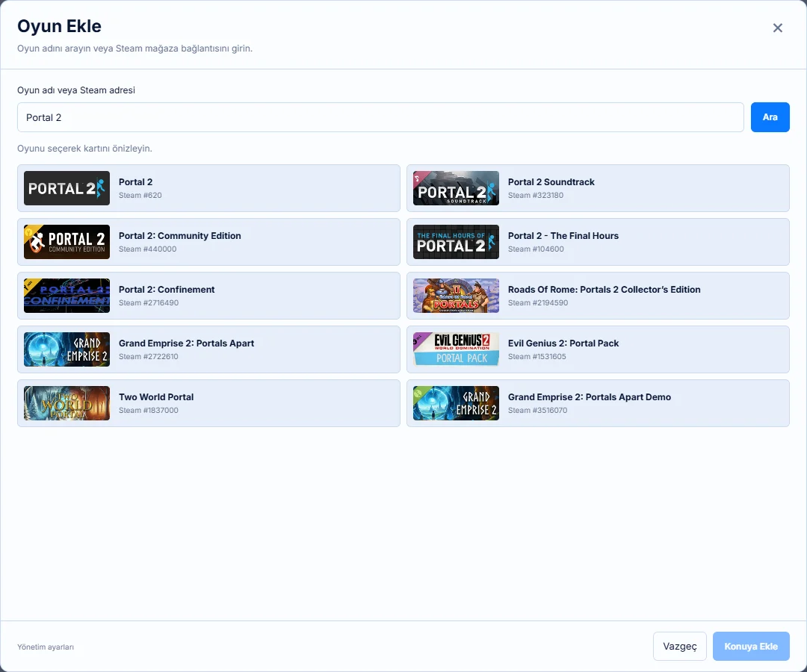The height and width of the screenshot is (672, 807).
Task: Select the Evil Genius 2 Portal Pack thumbnail
Action: click(x=456, y=349)
